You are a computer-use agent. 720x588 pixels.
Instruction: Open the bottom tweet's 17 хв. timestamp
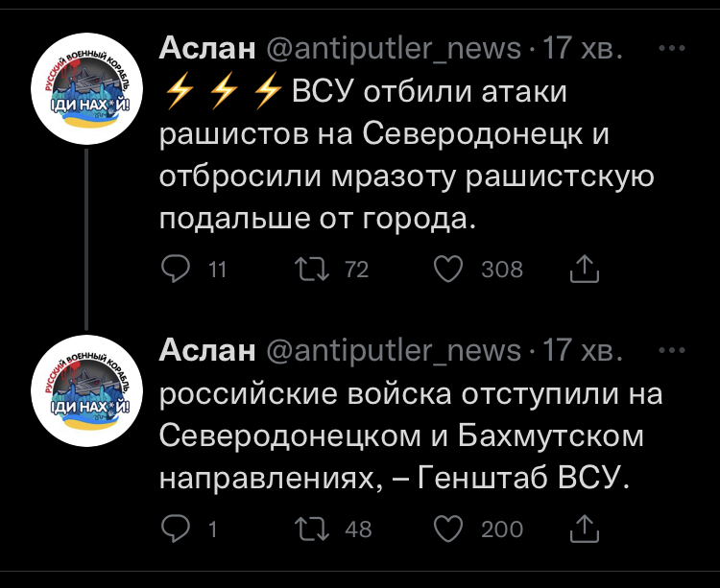tap(583, 350)
